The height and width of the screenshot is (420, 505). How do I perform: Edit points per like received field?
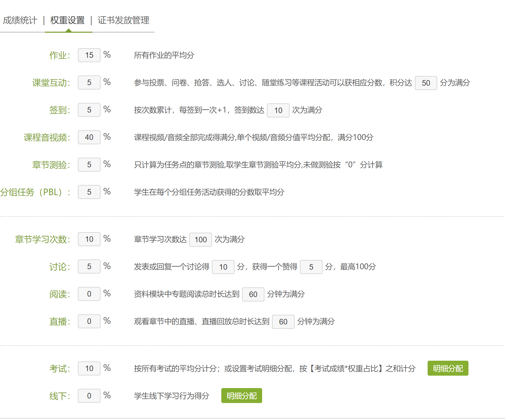click(311, 267)
